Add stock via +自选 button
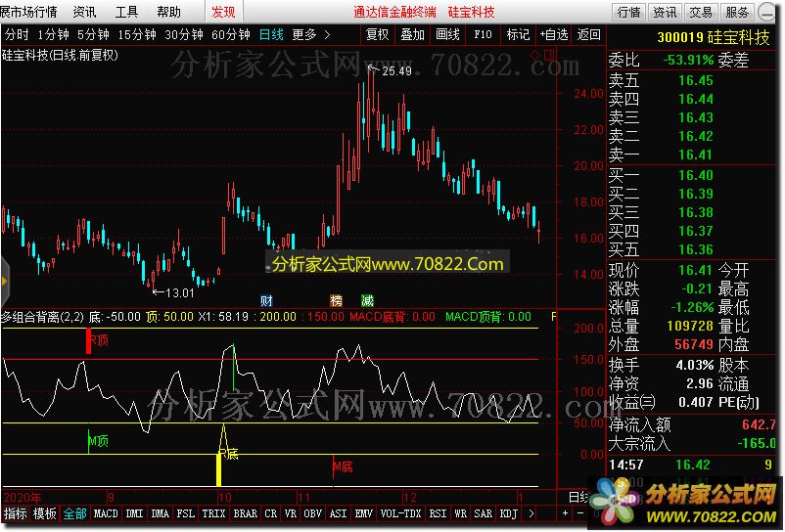The height and width of the screenshot is (532, 785). point(554,35)
